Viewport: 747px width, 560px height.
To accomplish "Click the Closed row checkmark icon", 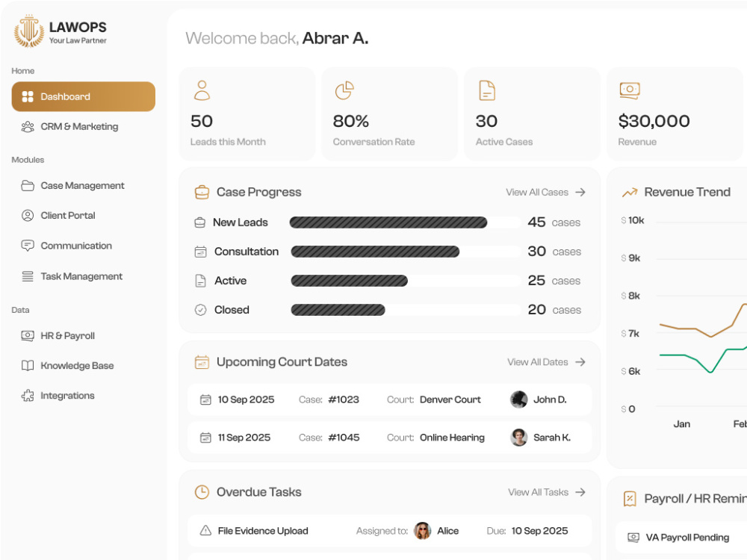I will (x=200, y=310).
